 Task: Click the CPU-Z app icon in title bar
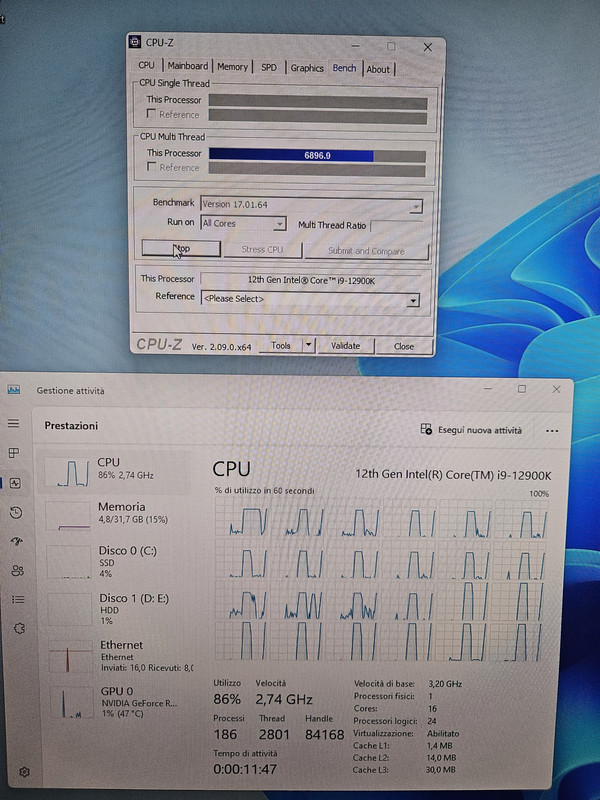point(135,42)
